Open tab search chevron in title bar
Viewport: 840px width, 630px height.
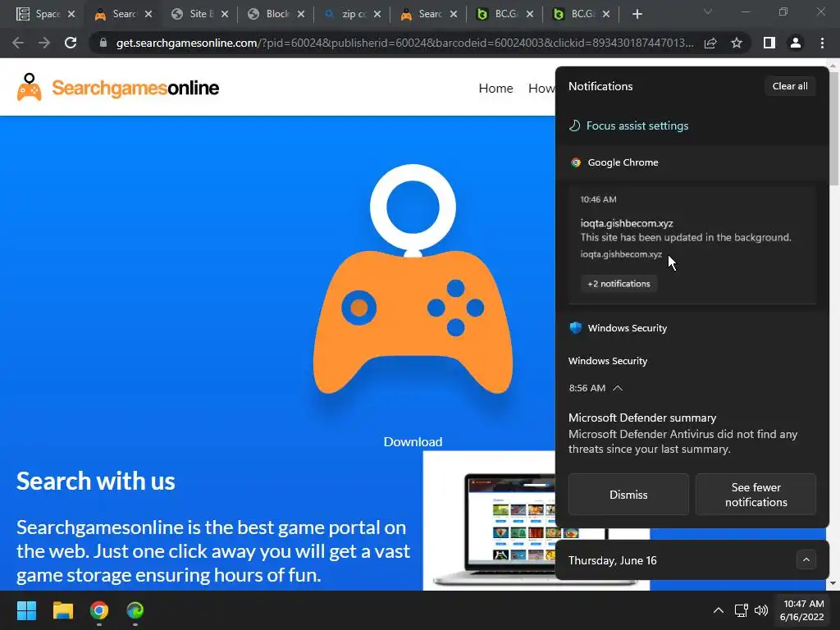pos(708,11)
